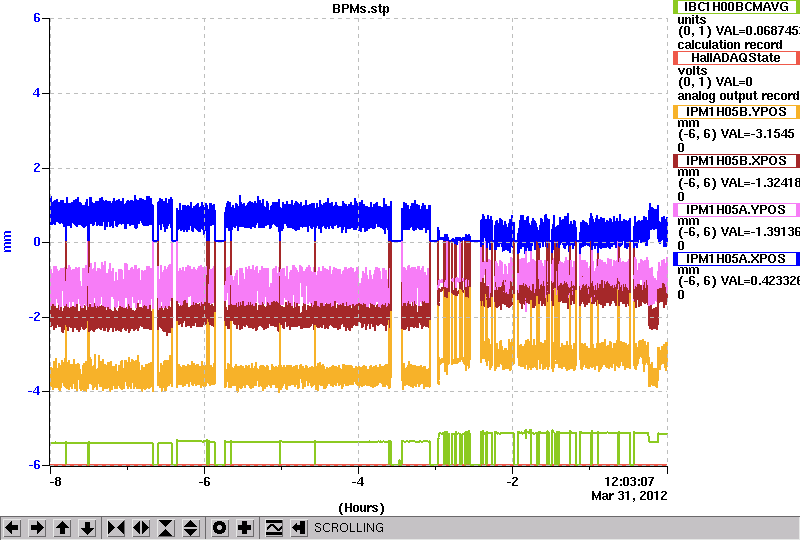This screenshot has width=800, height=540.
Task: Select the HallADAQState legend entry
Action: (x=736, y=58)
